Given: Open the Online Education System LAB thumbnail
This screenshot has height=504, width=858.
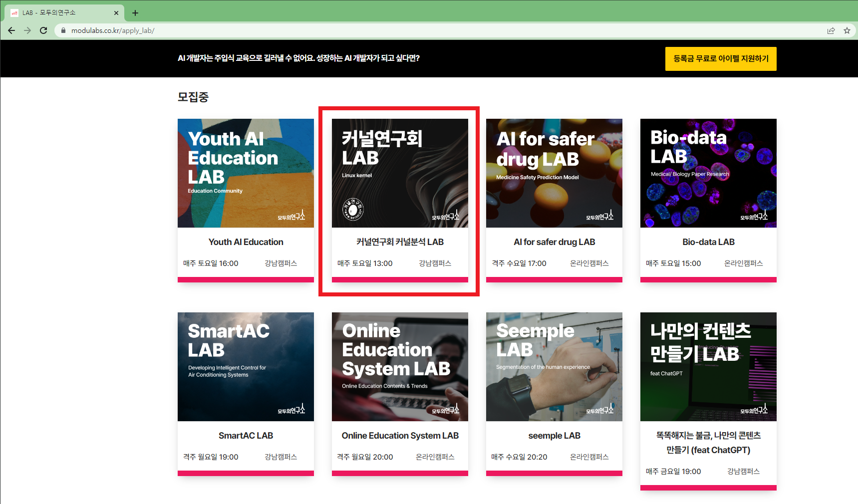Looking at the screenshot, I should pos(400,367).
